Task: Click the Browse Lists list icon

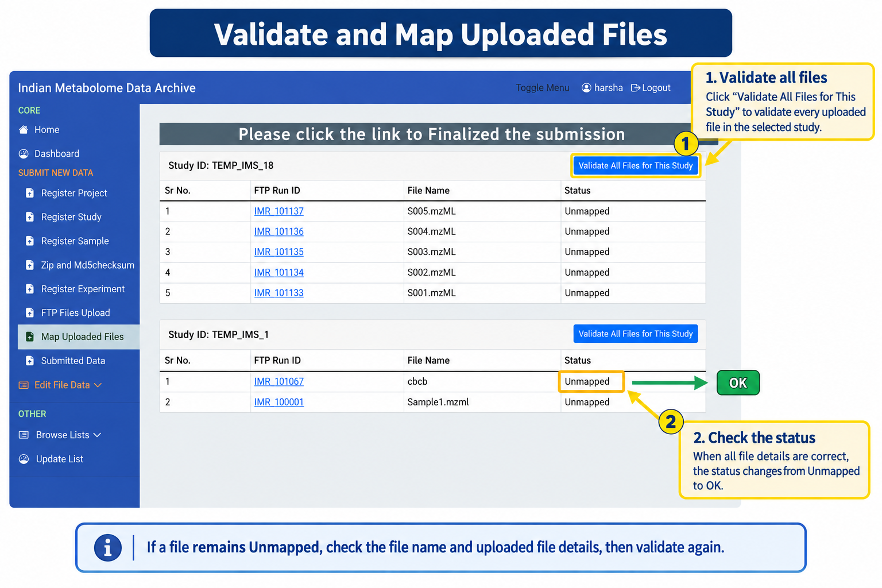Action: click(24, 435)
